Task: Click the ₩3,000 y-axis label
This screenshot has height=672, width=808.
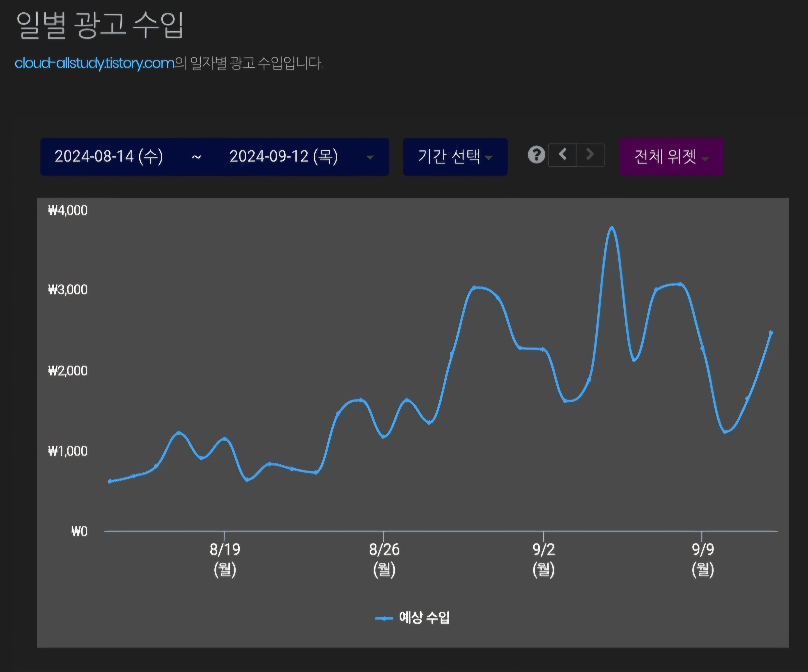Action: tap(68, 289)
